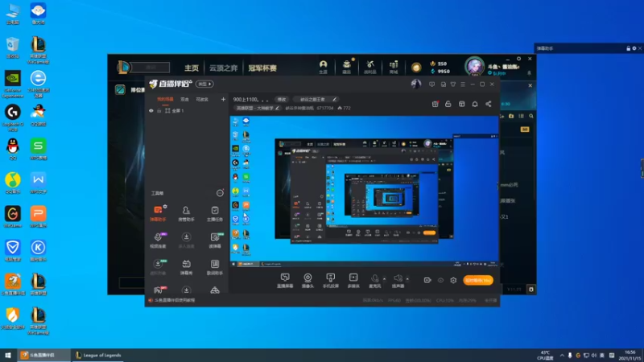Switch to 斗鱼直播伴侣 taskbar item

(x=43, y=356)
